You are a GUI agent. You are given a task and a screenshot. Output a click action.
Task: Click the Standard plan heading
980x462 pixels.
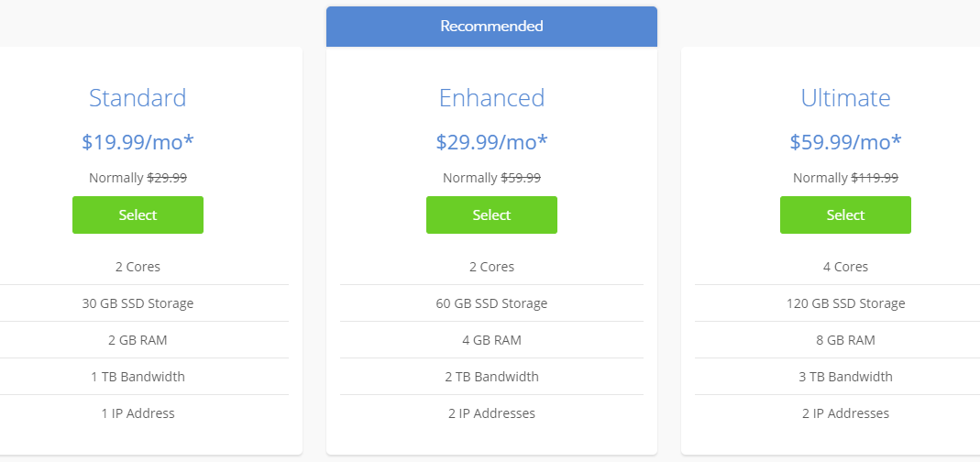138,98
